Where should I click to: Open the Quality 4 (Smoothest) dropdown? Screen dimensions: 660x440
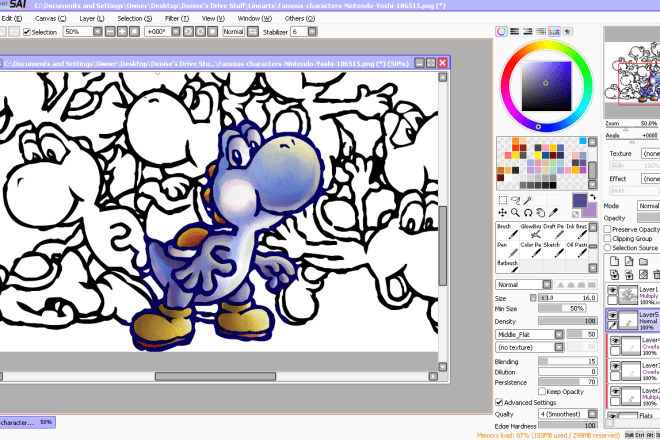(x=592, y=414)
